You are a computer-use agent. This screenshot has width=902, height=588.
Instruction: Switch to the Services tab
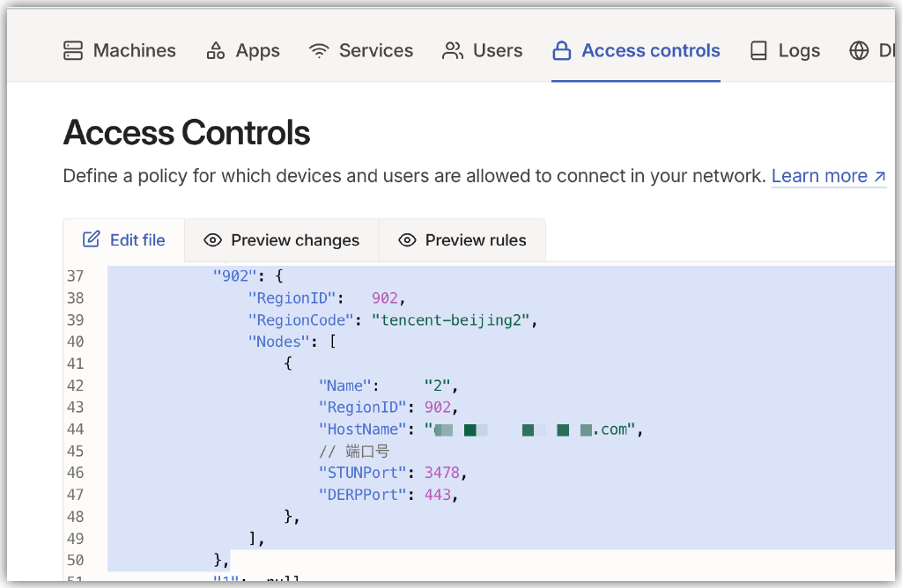point(375,51)
